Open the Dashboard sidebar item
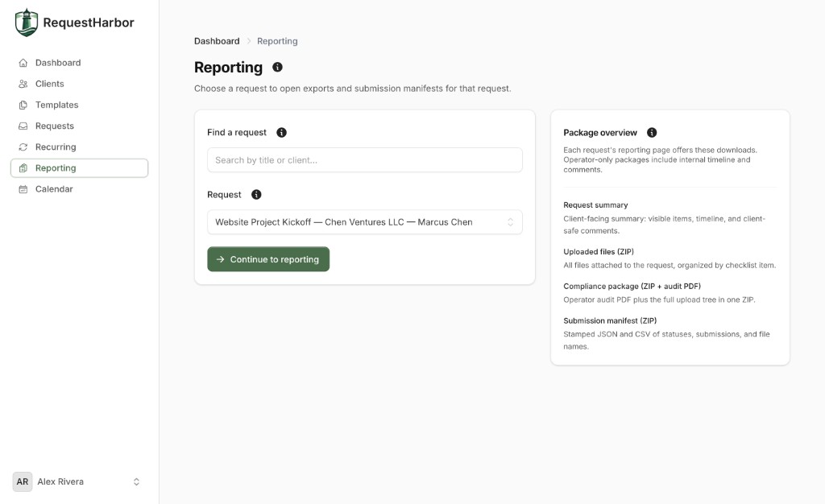Screen dimensions: 825x504 (79, 63)
